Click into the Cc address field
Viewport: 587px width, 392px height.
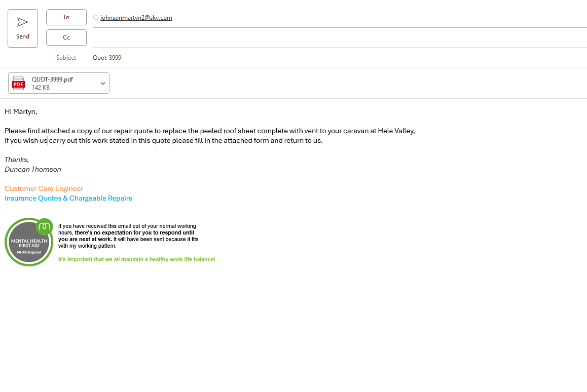[x=340, y=38]
